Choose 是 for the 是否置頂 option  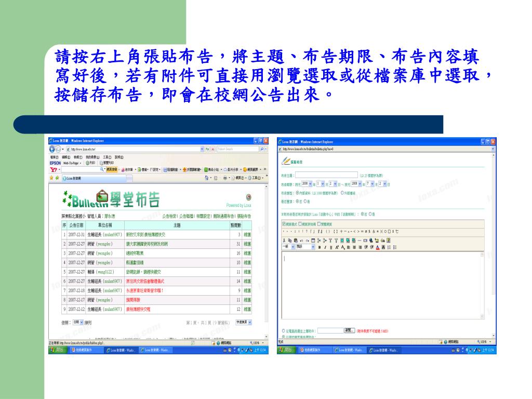(305, 201)
